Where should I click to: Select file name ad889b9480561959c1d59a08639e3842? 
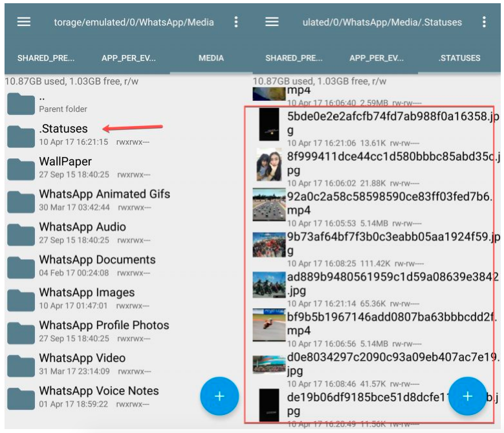(x=393, y=284)
